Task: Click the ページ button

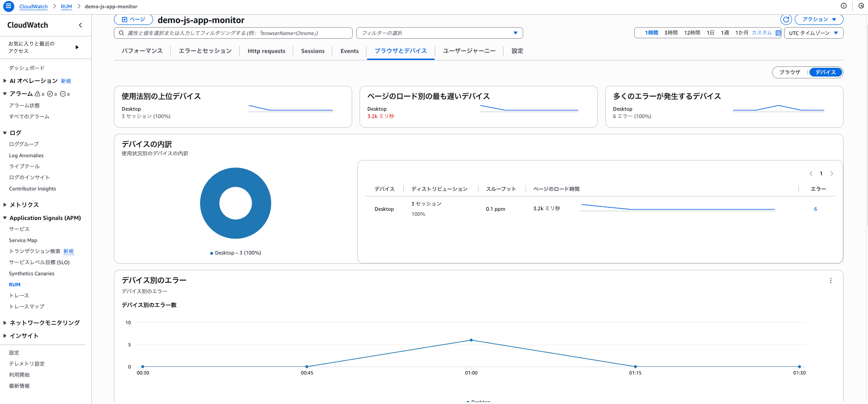Action: coord(133,19)
